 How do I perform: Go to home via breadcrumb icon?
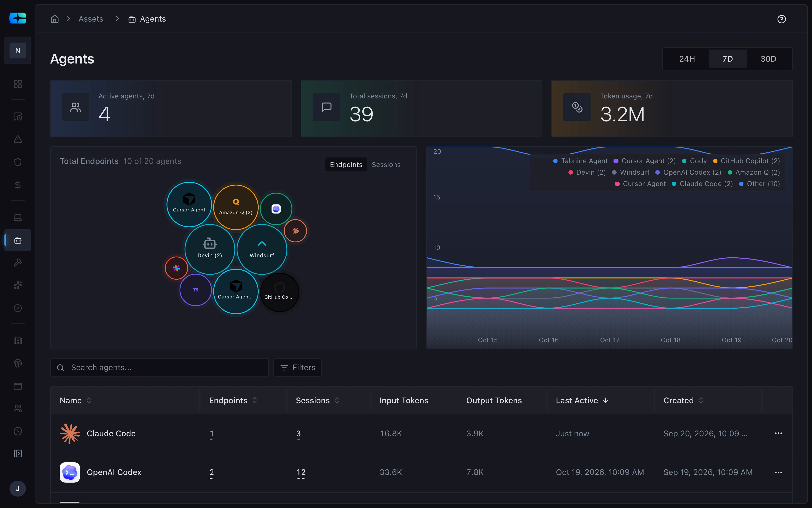click(x=55, y=19)
